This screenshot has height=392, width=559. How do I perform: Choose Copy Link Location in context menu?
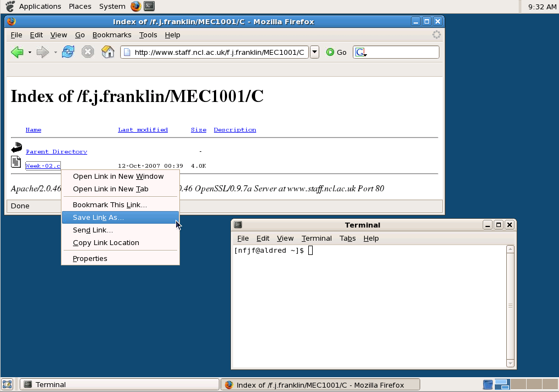click(106, 243)
